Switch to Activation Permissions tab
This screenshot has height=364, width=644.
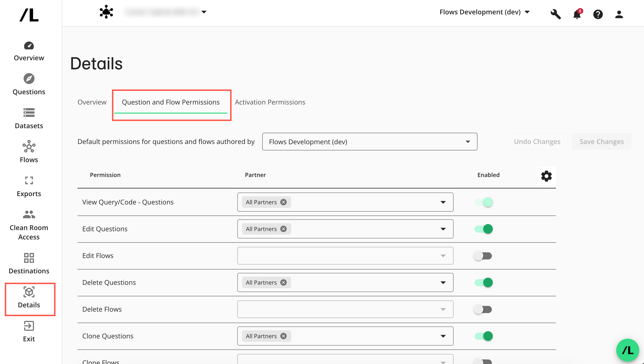[270, 102]
